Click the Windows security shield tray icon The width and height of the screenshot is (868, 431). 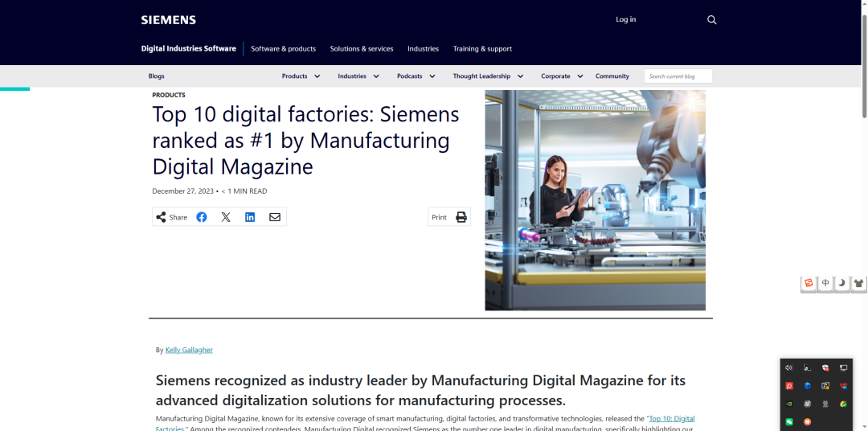(825, 367)
